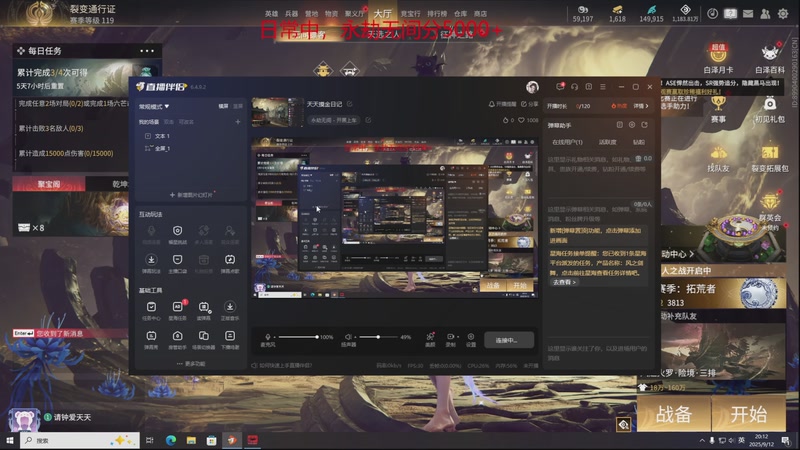The width and height of the screenshot is (800, 450).
Task: Open Microsoft Edge from the taskbar
Action: (170, 440)
